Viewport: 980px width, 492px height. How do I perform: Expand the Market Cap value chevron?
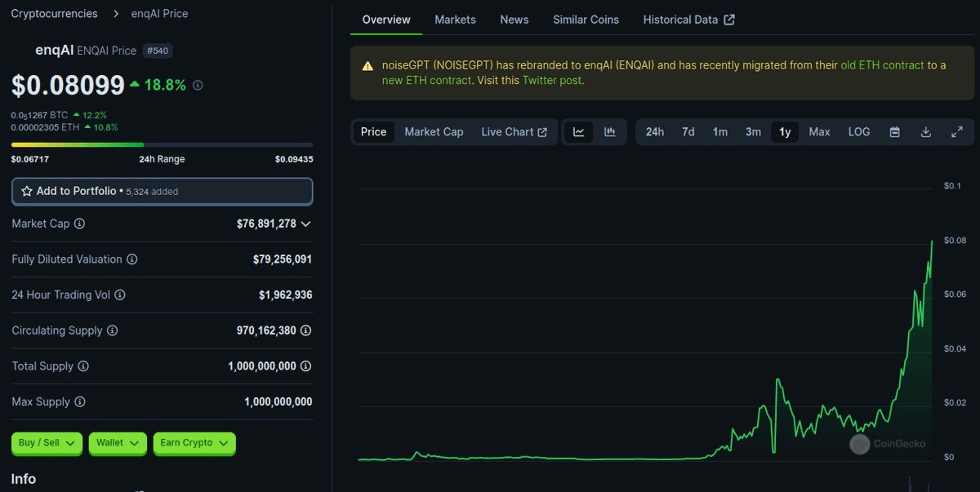(x=305, y=224)
